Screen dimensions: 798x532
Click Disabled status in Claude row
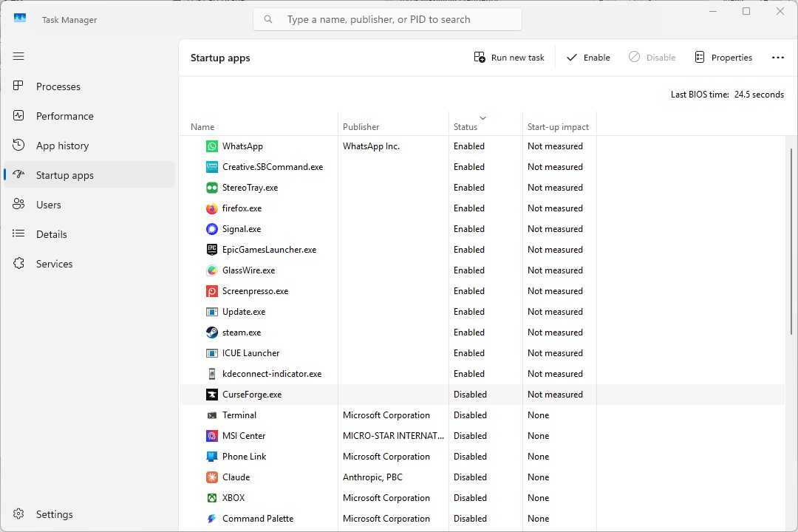coord(470,477)
